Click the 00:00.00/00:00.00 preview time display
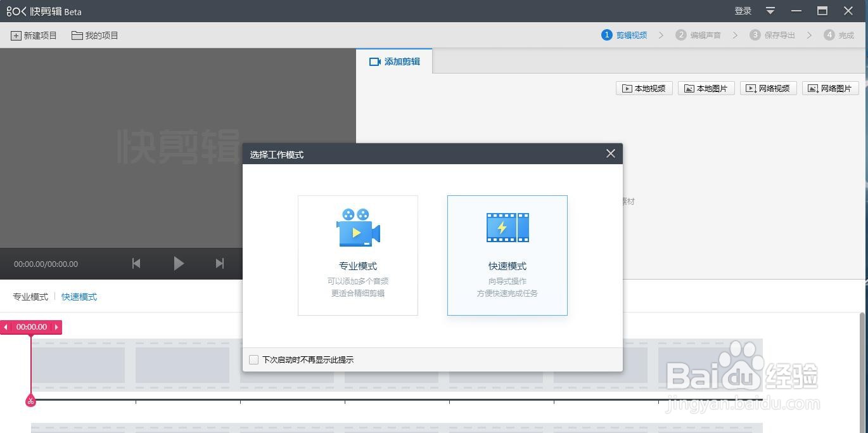 pyautogui.click(x=46, y=264)
